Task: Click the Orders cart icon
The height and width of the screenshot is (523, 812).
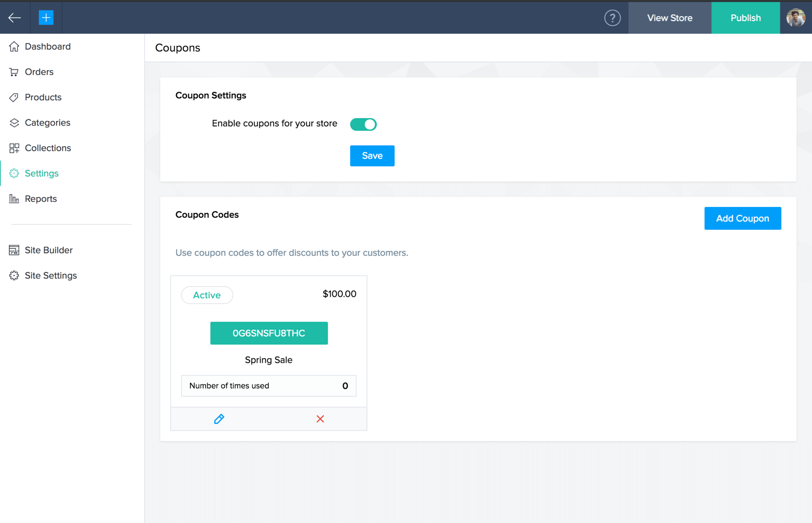Action: [x=14, y=72]
